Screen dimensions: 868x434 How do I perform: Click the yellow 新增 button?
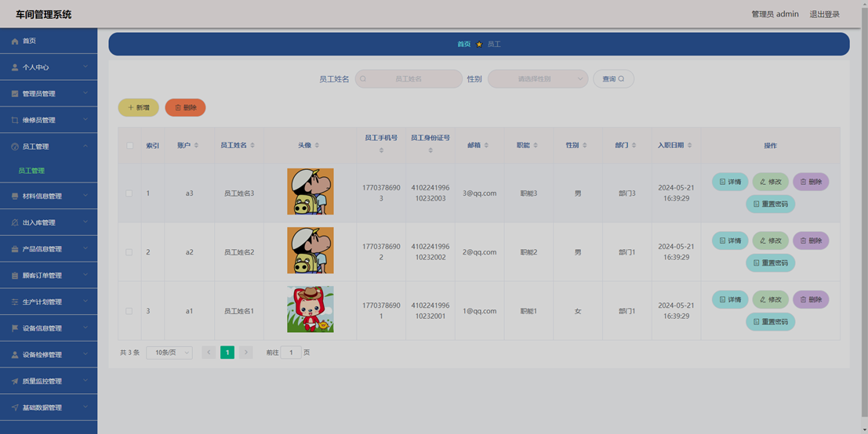click(x=138, y=108)
